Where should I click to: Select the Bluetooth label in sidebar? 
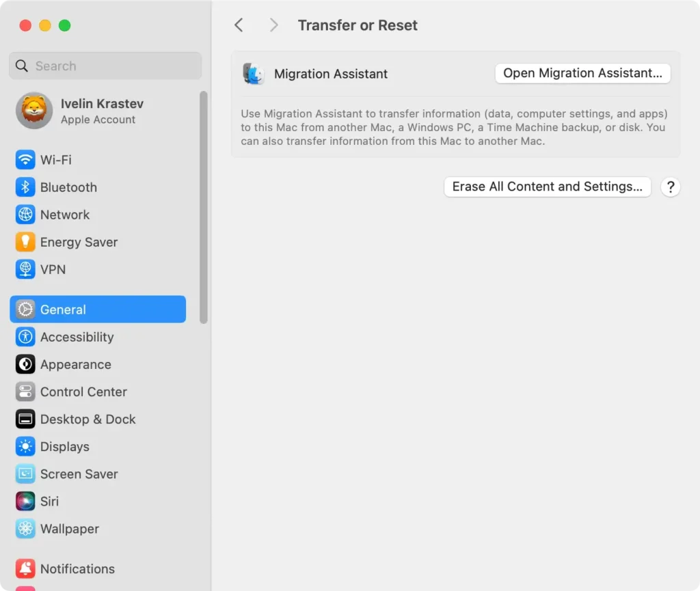click(x=68, y=187)
